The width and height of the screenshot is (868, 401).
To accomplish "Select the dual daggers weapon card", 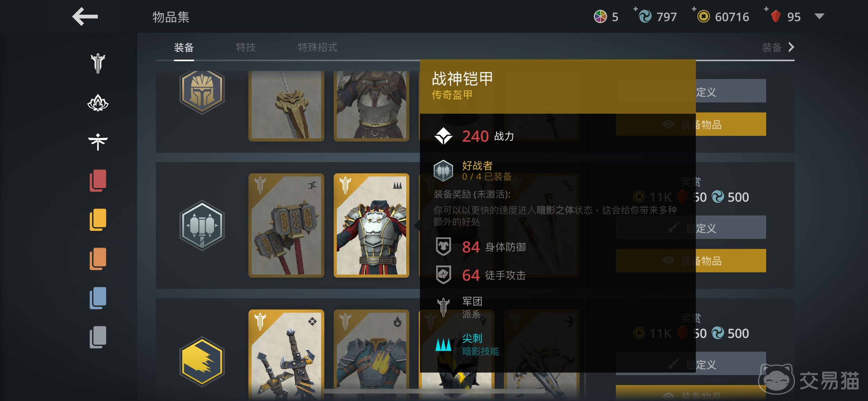I will 286,355.
